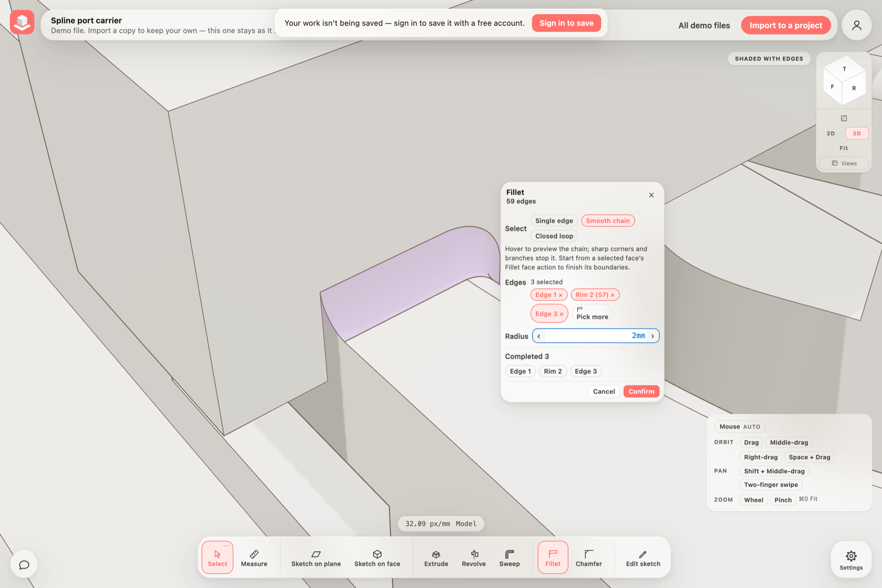
Task: Open the user account profile icon
Action: point(856,25)
